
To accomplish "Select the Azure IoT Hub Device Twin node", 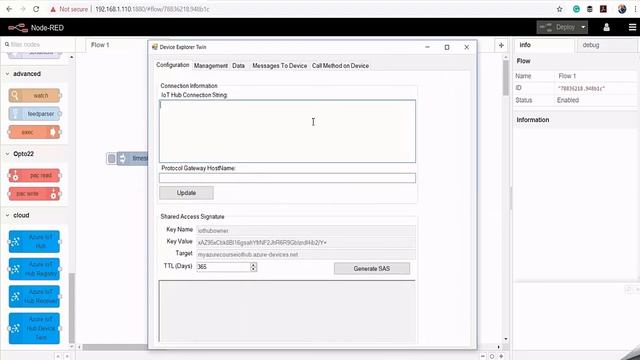I will [x=34, y=328].
